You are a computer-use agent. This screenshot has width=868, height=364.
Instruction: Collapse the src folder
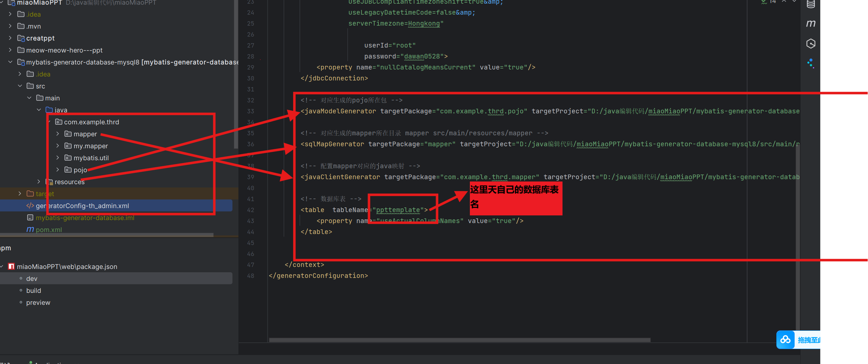pos(20,86)
